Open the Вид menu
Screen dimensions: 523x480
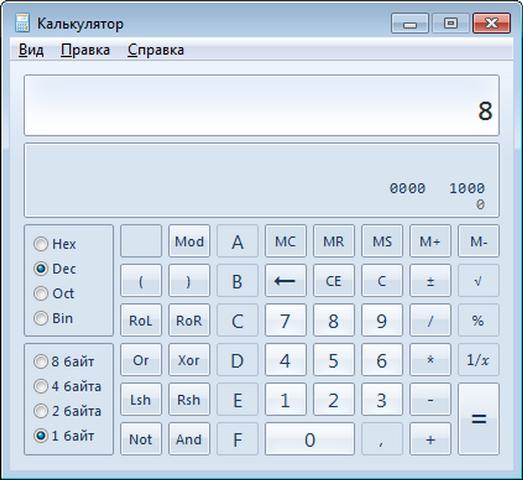click(x=31, y=50)
